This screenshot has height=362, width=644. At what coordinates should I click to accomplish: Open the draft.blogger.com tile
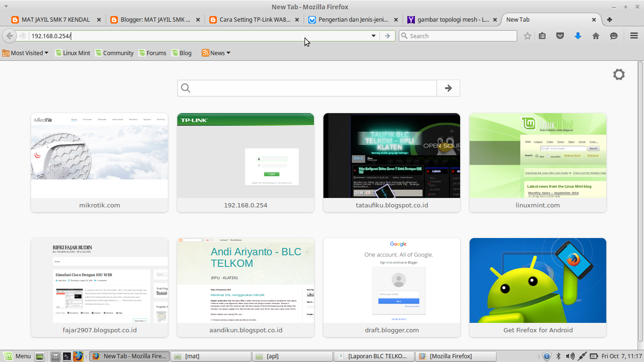pos(392,288)
